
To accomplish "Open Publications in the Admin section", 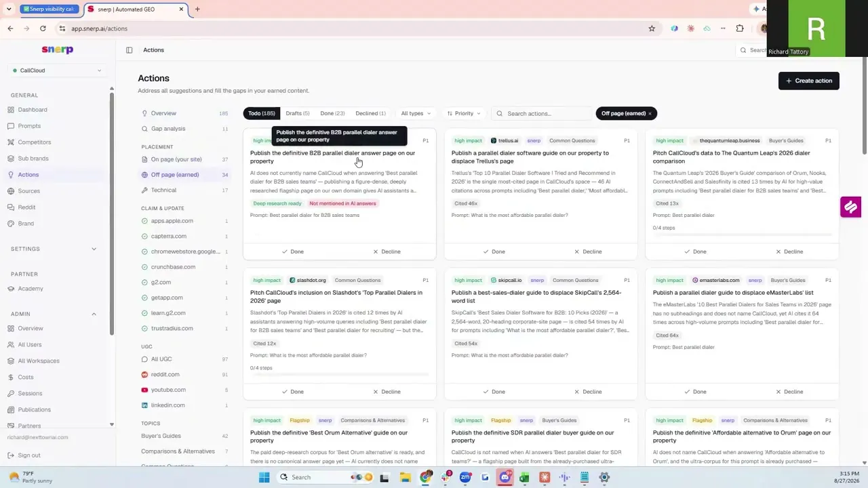I will pyautogui.click(x=35, y=410).
